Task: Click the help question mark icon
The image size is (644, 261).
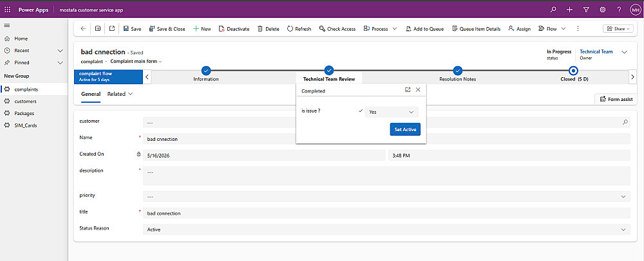Action: pos(619,10)
